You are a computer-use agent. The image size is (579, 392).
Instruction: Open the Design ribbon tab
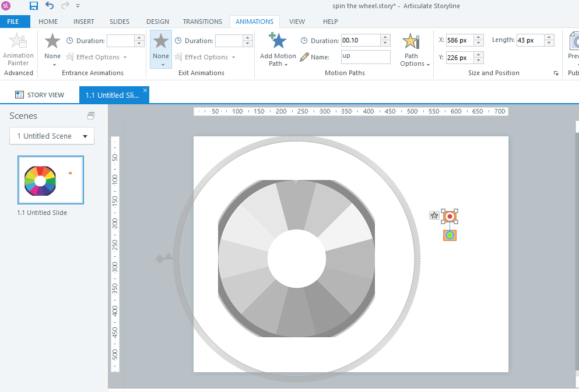point(157,22)
